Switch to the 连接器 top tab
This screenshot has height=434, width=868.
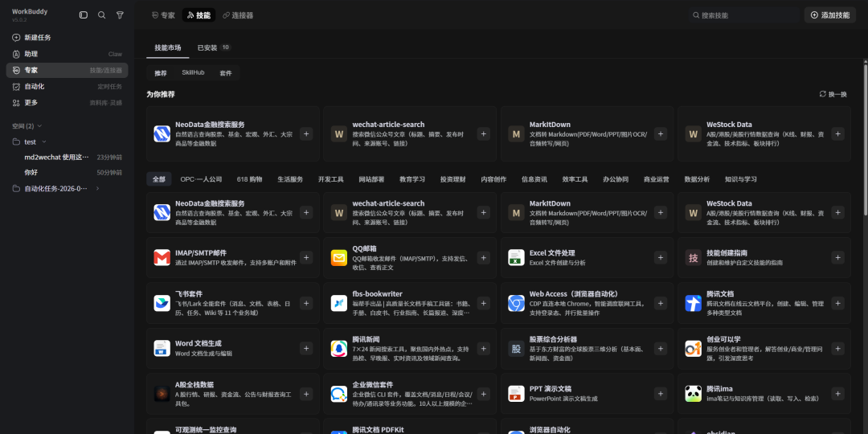(238, 15)
